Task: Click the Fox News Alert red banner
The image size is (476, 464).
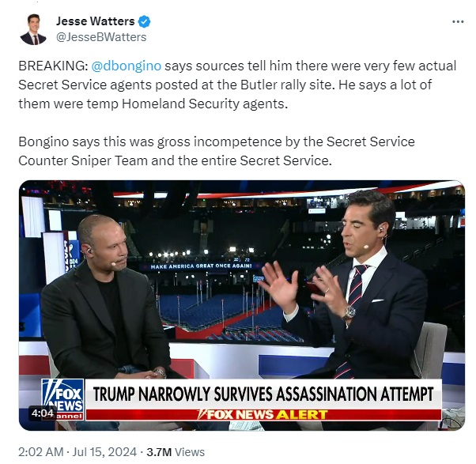Action: pos(263,414)
